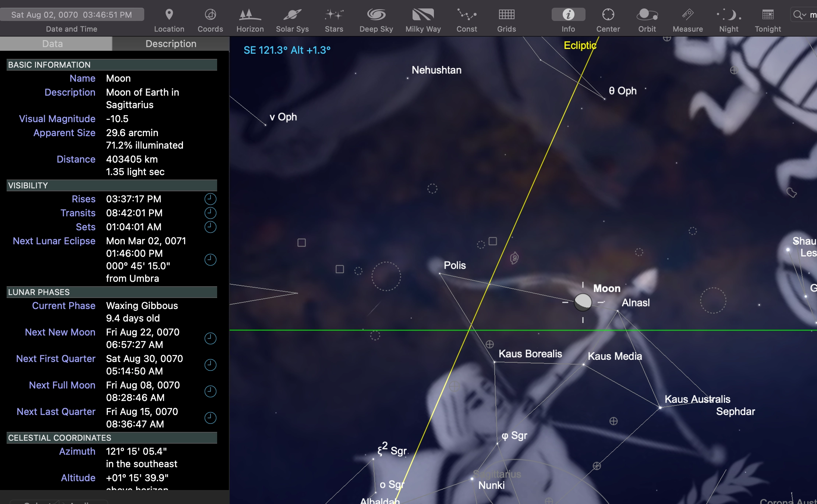The width and height of the screenshot is (817, 504).
Task: Toggle the Info panel button
Action: click(568, 15)
